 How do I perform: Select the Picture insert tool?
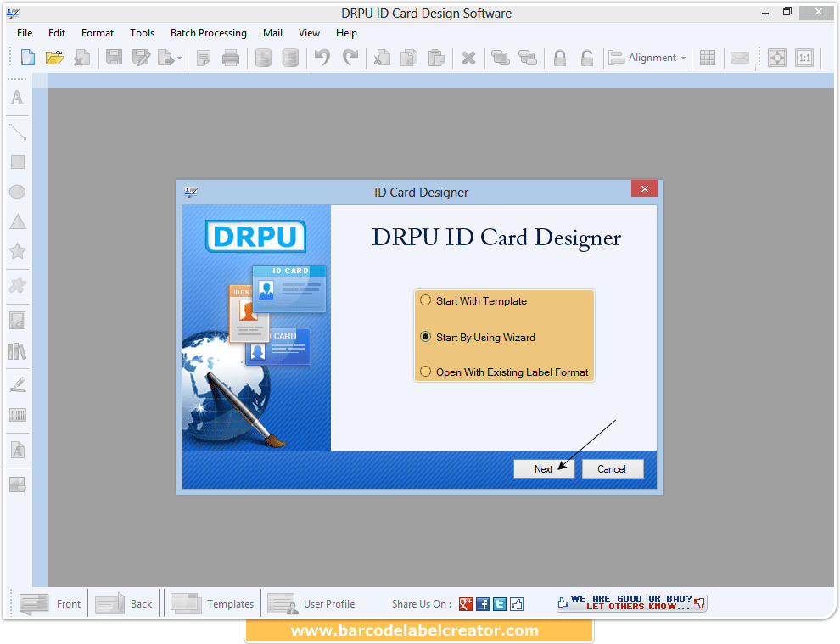[18, 321]
